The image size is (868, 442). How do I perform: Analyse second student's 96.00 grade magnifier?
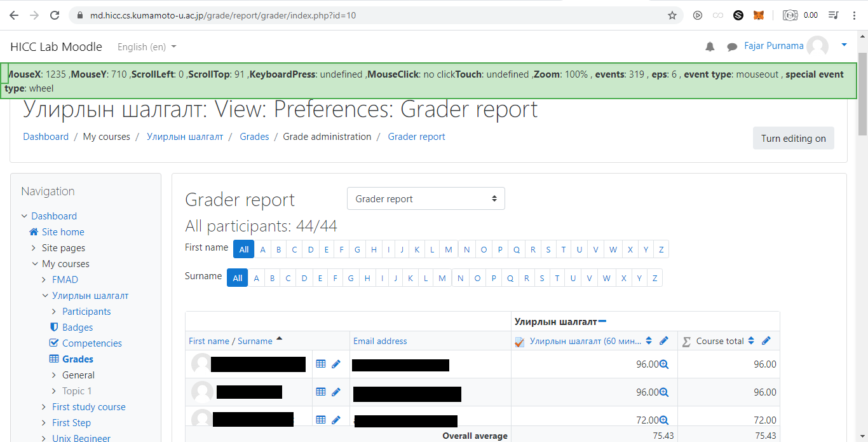point(664,392)
